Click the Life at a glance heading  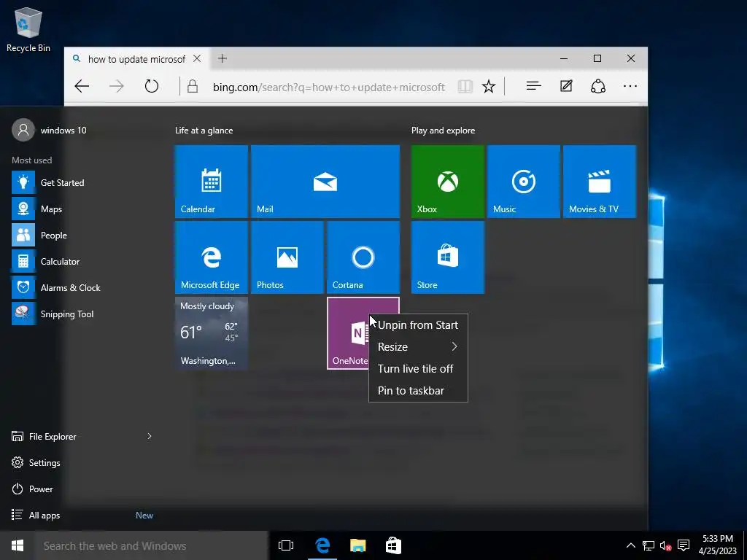tap(204, 131)
